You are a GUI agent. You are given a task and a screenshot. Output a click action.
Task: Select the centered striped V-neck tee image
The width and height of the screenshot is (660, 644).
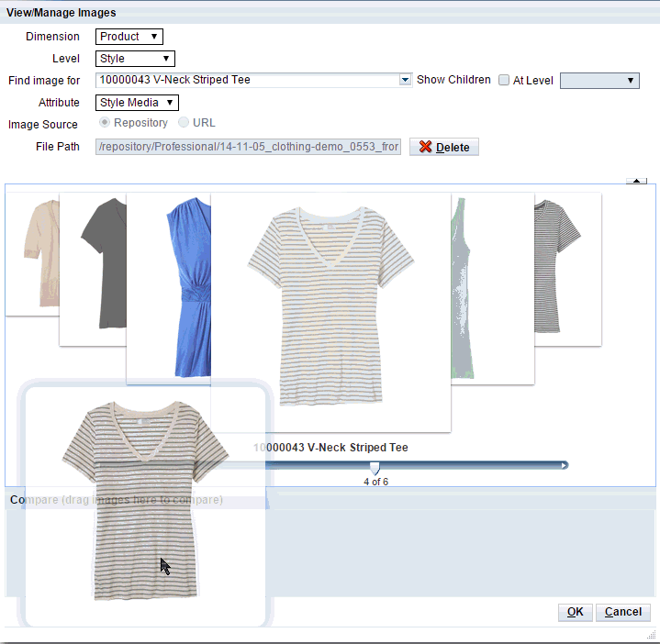tap(330, 312)
